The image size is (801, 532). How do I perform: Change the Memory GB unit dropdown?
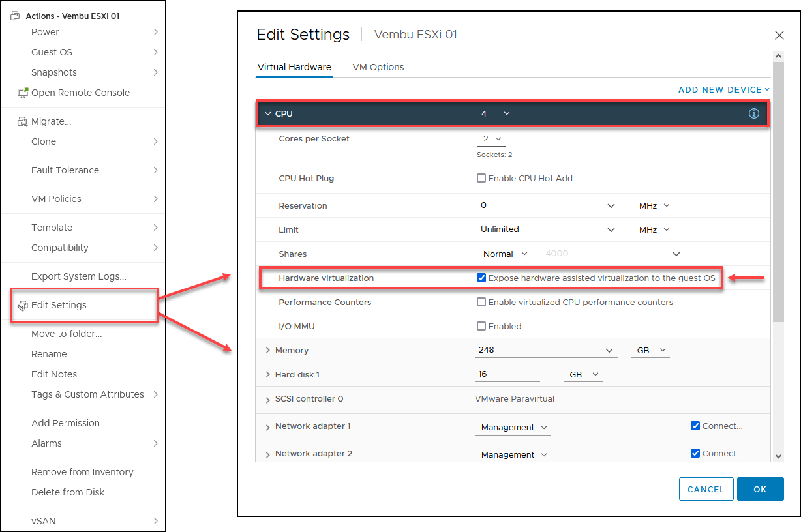tap(650, 350)
